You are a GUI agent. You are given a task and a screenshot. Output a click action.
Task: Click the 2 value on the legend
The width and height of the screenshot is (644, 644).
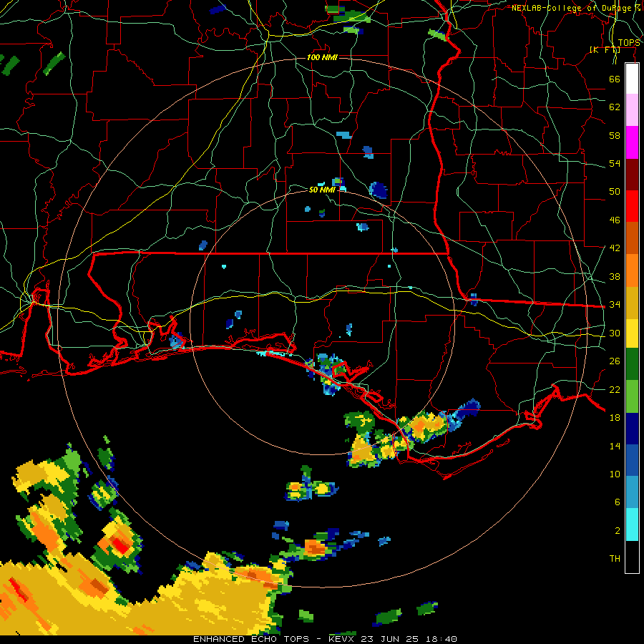pyautogui.click(x=618, y=531)
